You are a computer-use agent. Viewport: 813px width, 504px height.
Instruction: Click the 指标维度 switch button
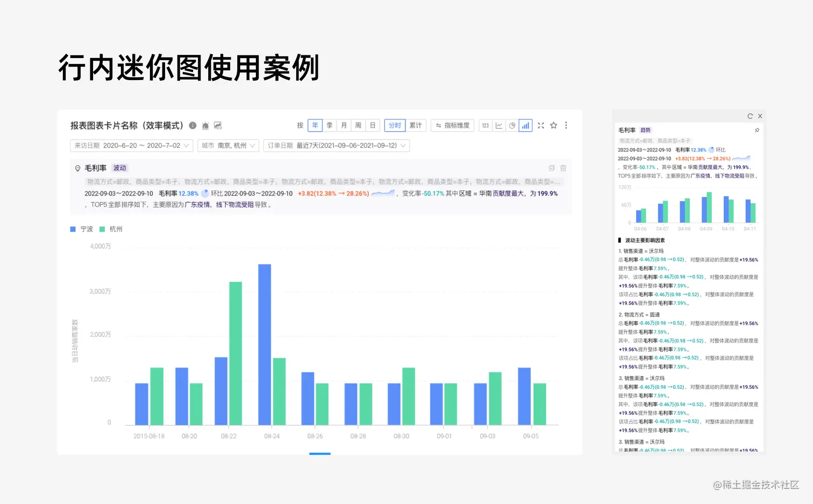[x=453, y=125]
